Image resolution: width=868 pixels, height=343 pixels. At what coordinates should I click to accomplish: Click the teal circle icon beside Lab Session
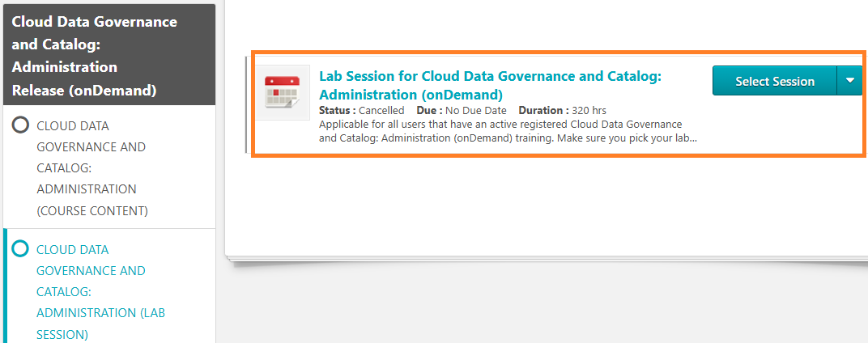pos(21,249)
